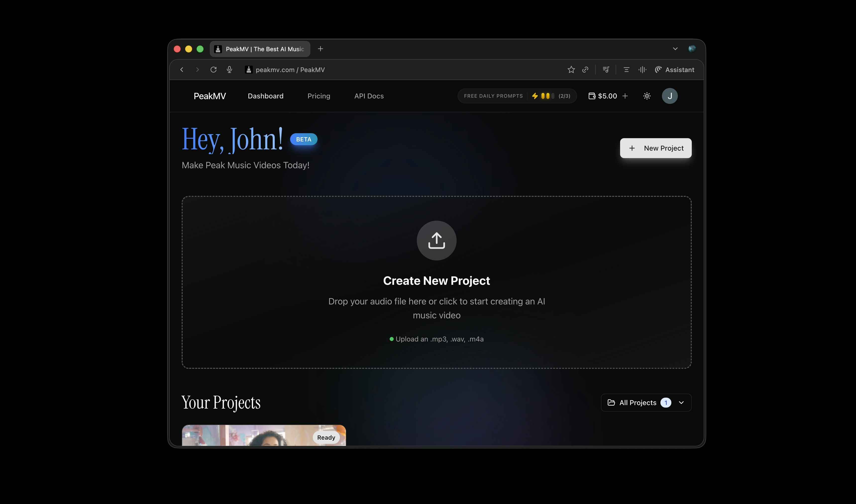Click the reader lines toolbar icon
This screenshot has width=856, height=504.
tap(626, 70)
